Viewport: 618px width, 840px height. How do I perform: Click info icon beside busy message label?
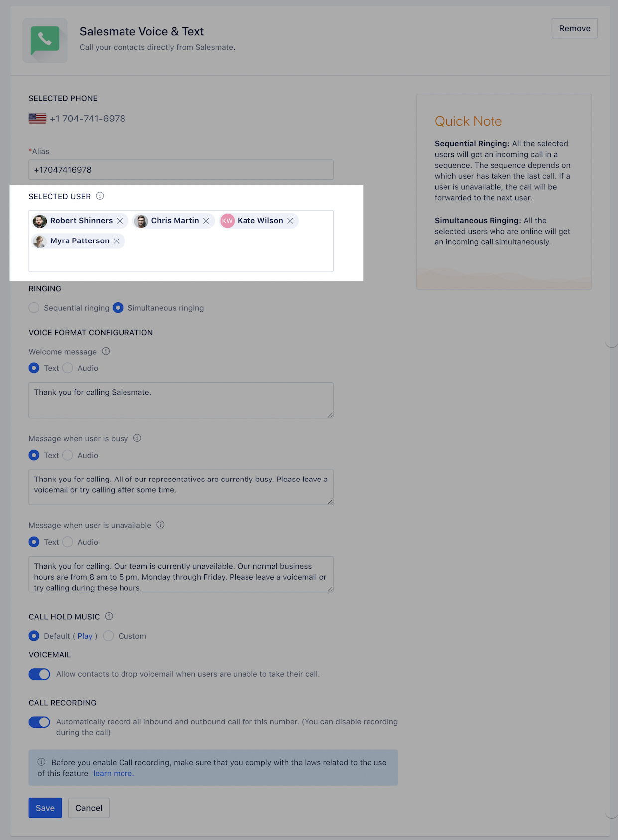137,438
